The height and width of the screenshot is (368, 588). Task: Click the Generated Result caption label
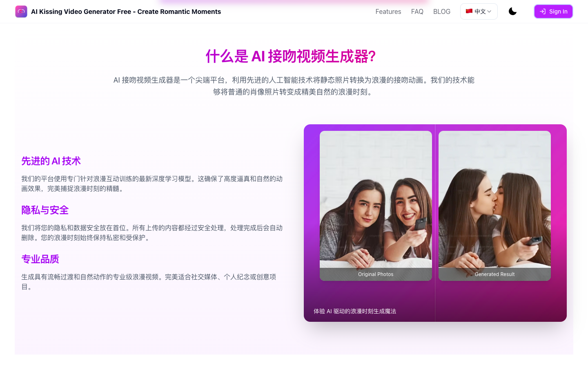pyautogui.click(x=494, y=274)
